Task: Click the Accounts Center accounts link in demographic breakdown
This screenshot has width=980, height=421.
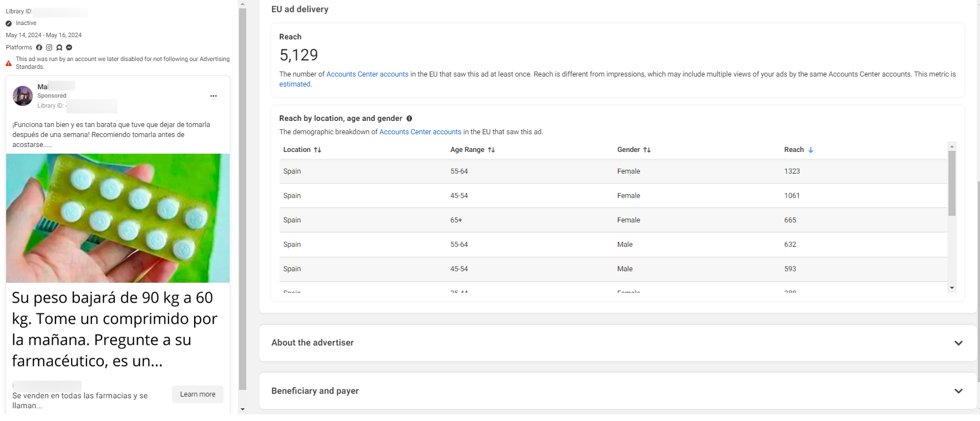Action: click(x=420, y=132)
